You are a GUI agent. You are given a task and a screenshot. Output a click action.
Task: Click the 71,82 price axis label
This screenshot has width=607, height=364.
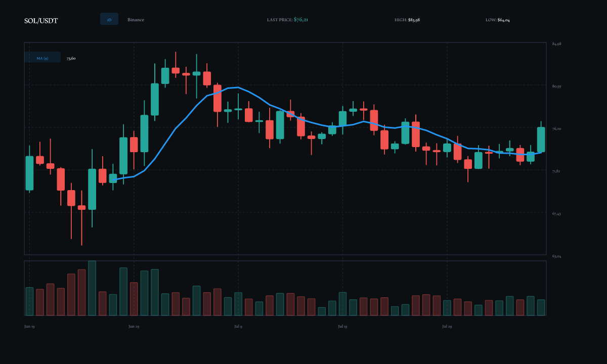[x=557, y=171]
